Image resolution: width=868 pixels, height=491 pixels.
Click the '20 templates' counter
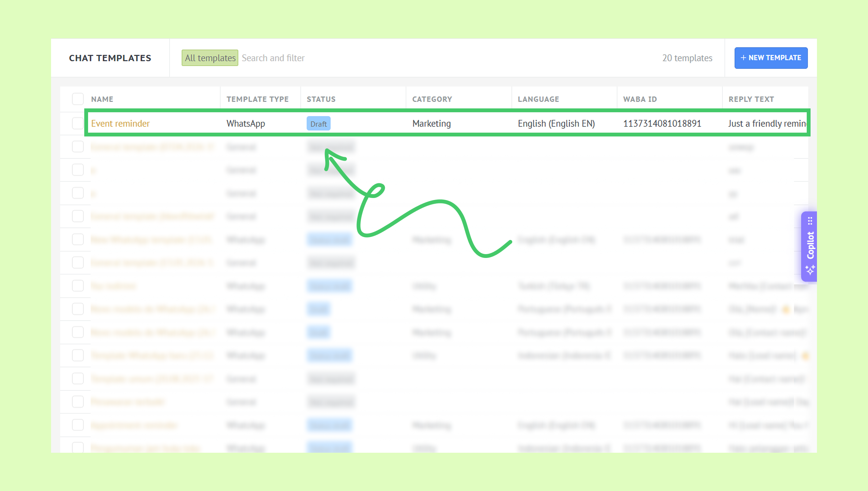point(687,58)
